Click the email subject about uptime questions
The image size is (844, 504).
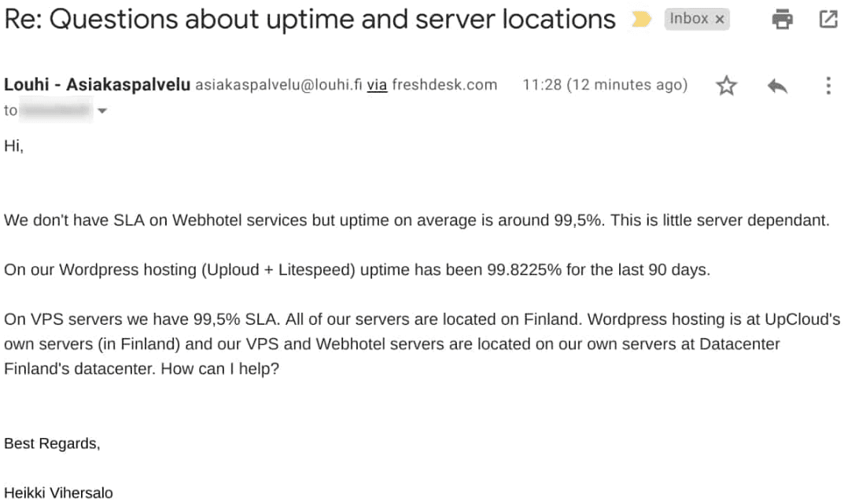309,20
